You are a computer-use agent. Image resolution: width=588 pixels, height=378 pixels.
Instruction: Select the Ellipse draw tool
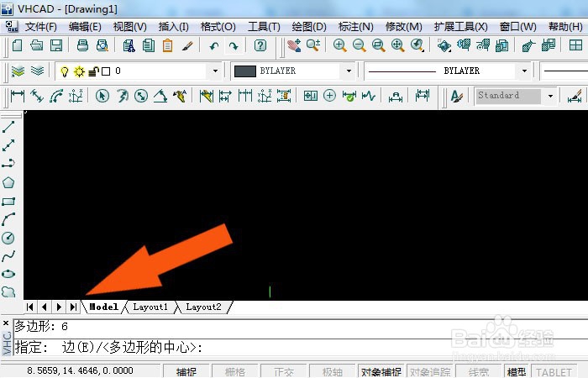pos(8,274)
